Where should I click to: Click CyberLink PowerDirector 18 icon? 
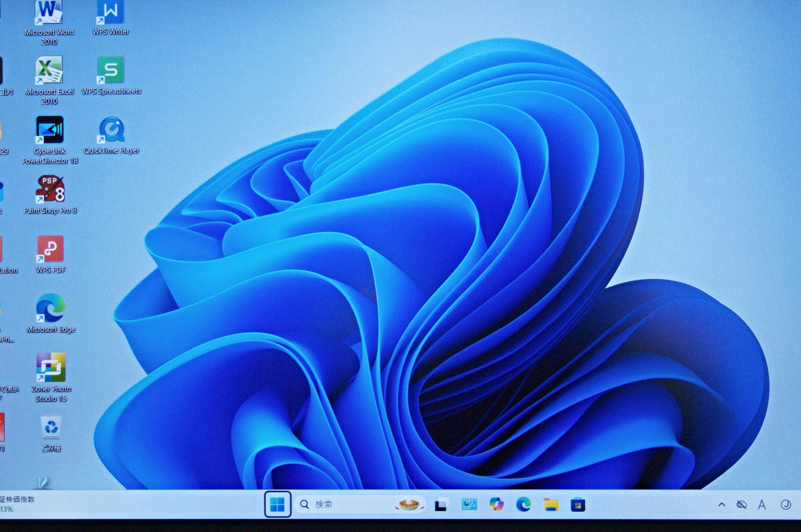pyautogui.click(x=50, y=130)
